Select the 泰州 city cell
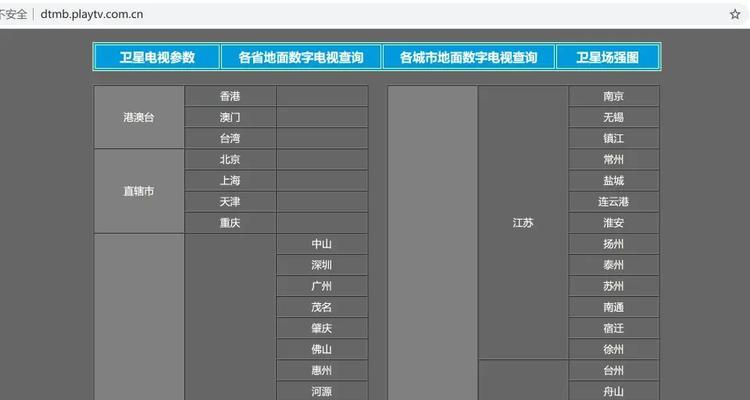This screenshot has height=400, width=750. pyautogui.click(x=614, y=265)
